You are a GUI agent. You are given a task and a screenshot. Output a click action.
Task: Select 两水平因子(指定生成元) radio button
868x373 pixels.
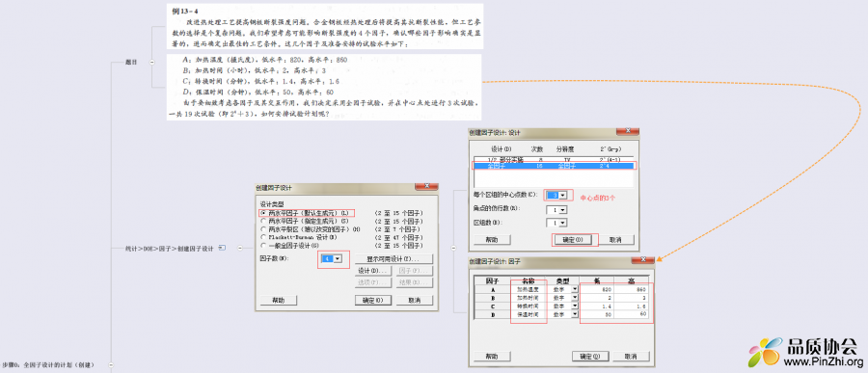coord(263,221)
